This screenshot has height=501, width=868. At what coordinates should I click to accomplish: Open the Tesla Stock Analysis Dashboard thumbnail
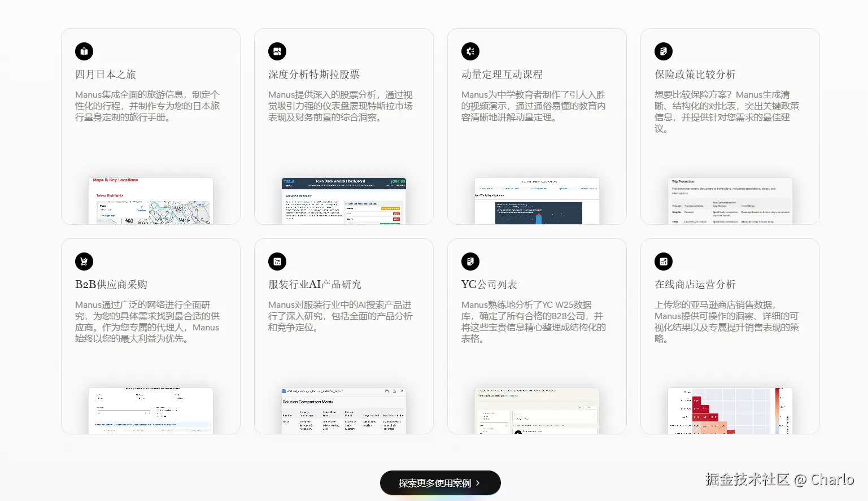click(x=344, y=201)
